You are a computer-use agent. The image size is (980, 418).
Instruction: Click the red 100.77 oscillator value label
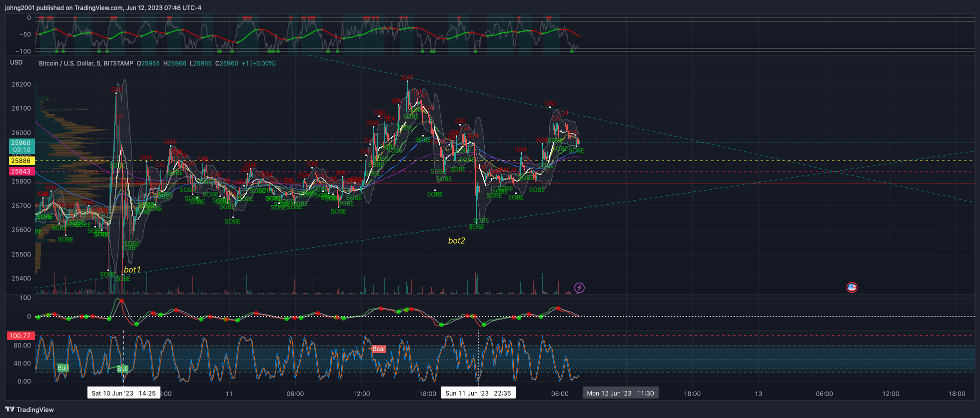(20, 336)
